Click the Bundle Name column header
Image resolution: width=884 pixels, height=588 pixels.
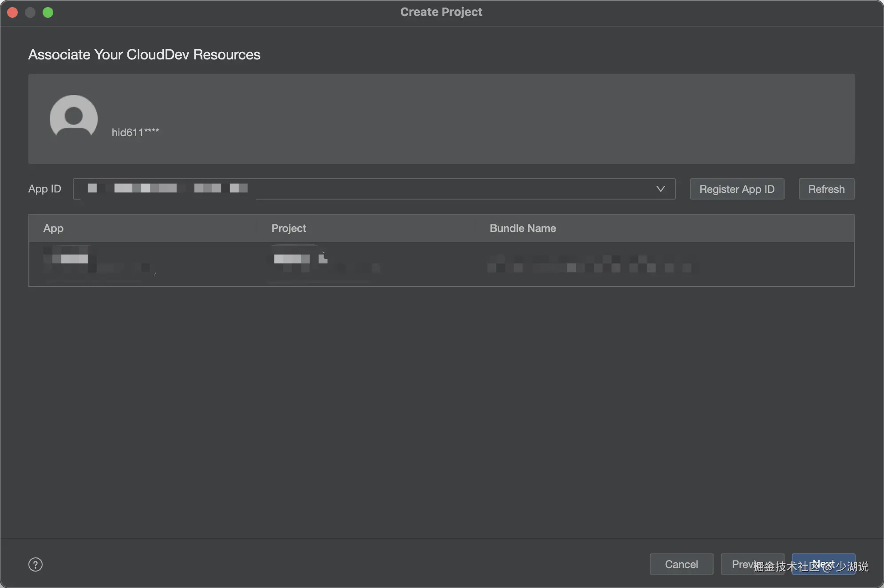pyautogui.click(x=522, y=228)
